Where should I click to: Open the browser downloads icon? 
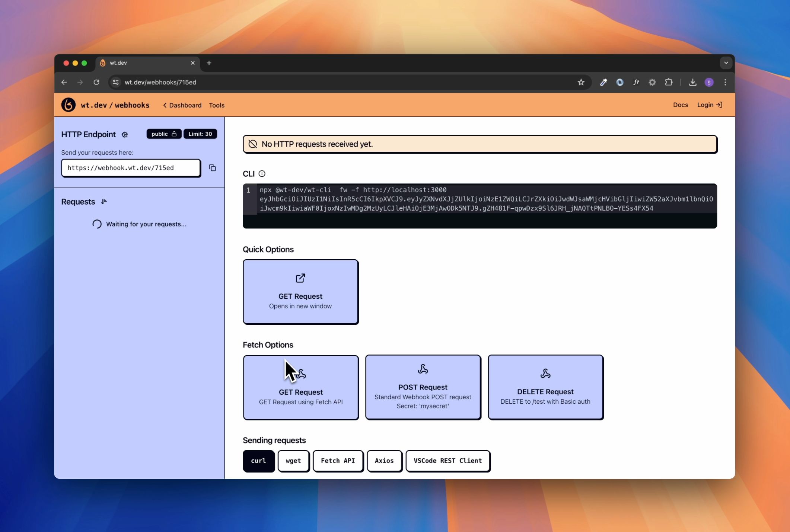tap(692, 82)
